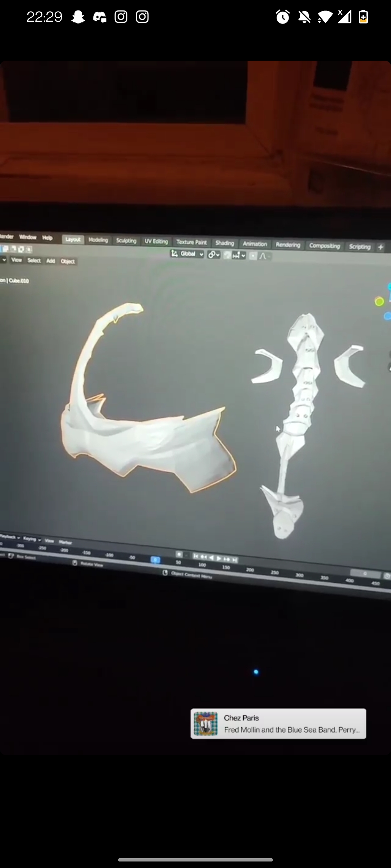Click timeline frame label 100

202,565
